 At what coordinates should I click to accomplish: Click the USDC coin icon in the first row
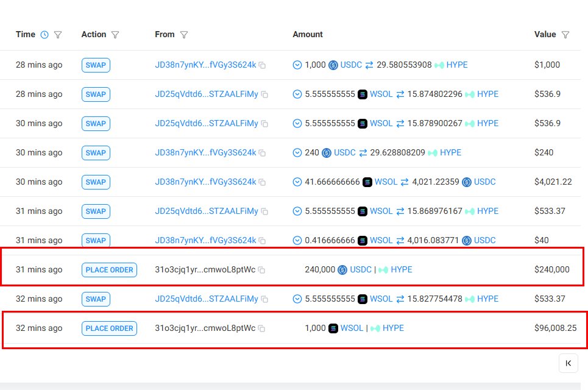333,65
